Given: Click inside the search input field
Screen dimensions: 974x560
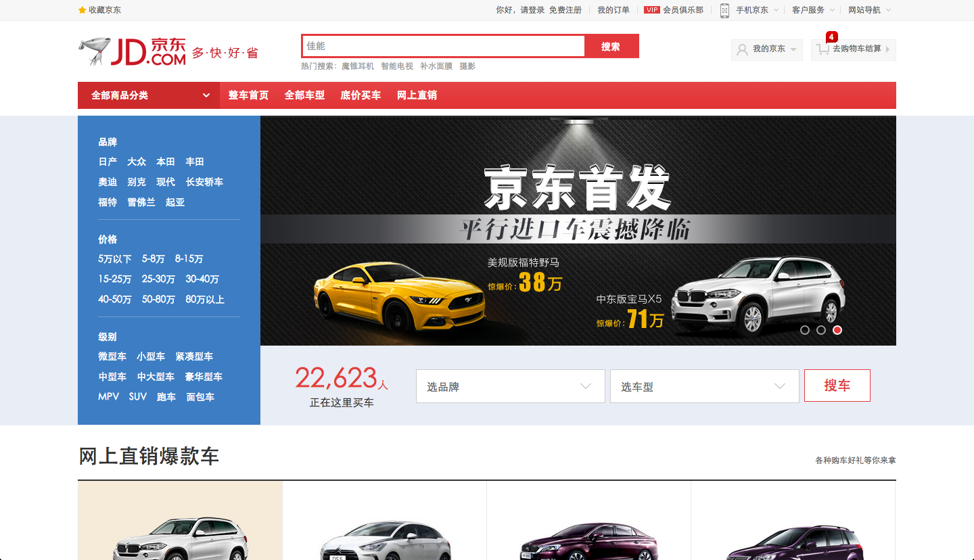Looking at the screenshot, I should pyautogui.click(x=443, y=46).
